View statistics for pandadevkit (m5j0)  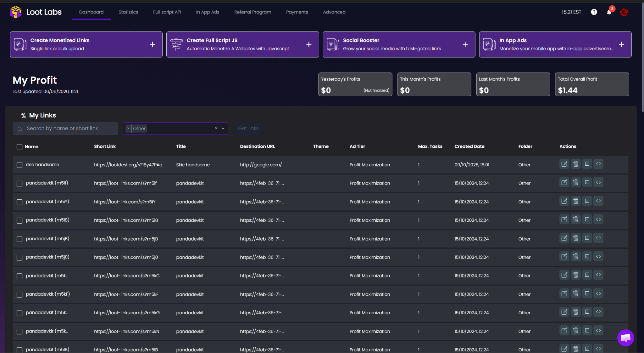coord(587,257)
